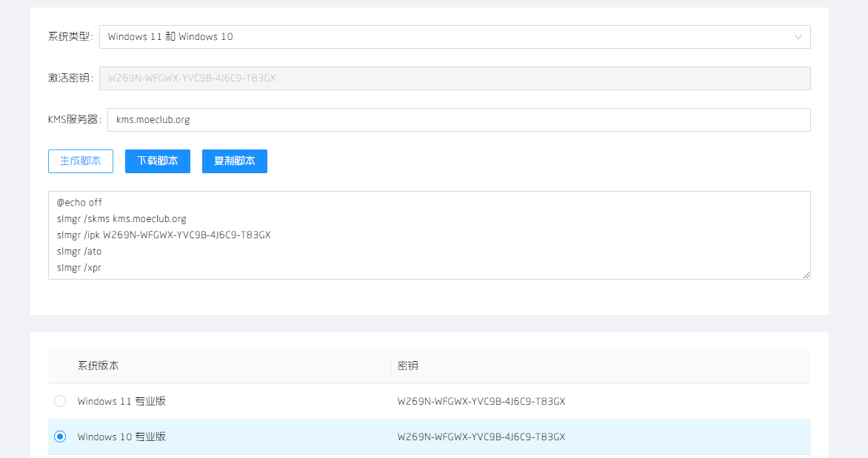Click the 复制脚本 button
Screen dimensions: 868x458
click(235, 161)
